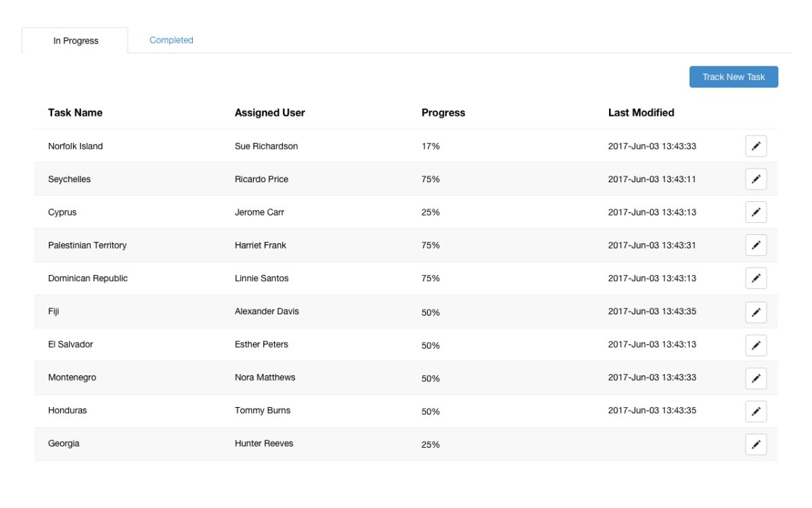Select the Norfolk Island task name

[75, 146]
